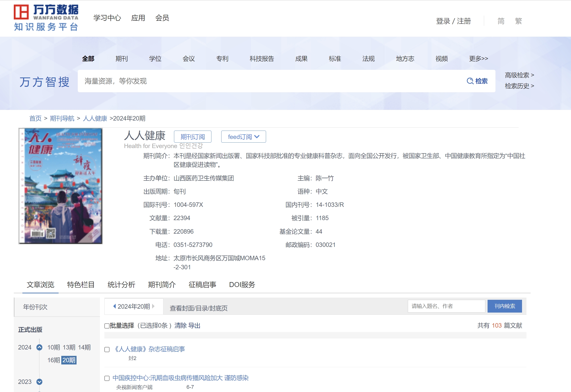Open 检索历史 search history
The image size is (571, 392).
pos(519,86)
